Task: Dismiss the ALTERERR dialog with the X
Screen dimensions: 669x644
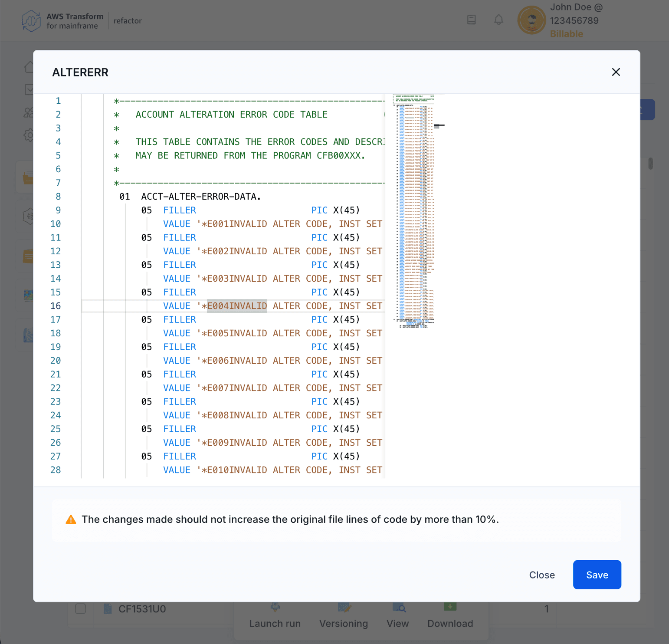Action: click(x=616, y=72)
